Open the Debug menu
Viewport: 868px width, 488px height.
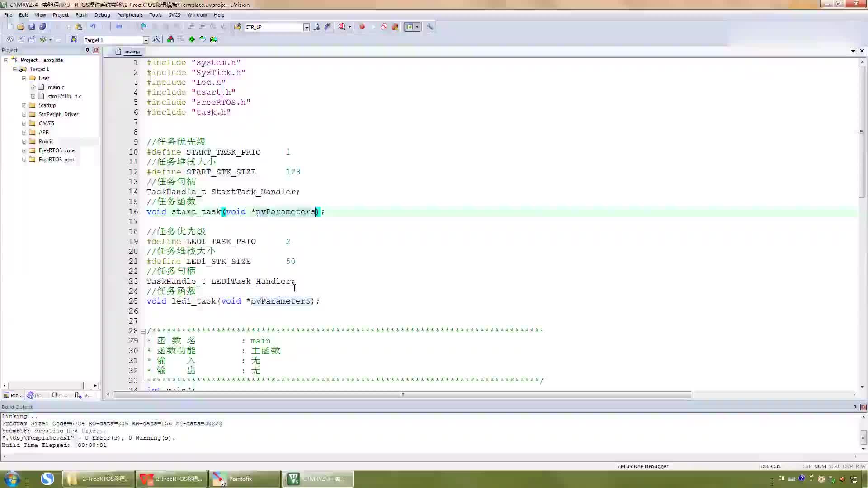click(102, 15)
